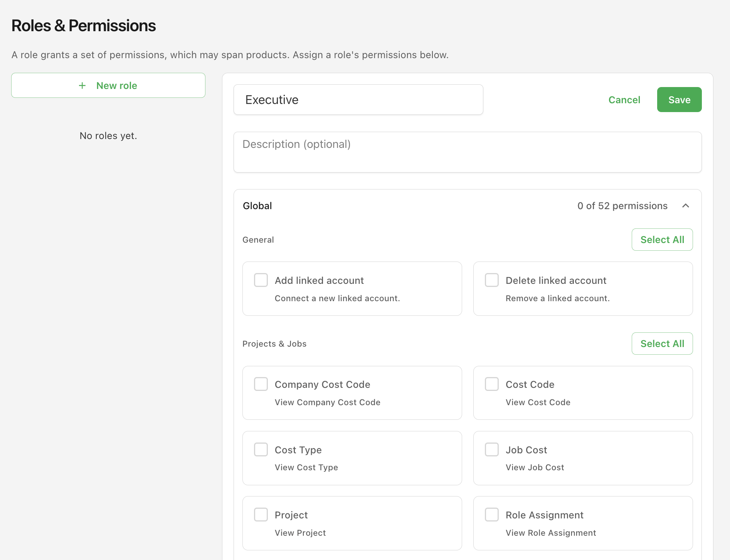Click the Global section header label
This screenshot has height=560, width=730.
tap(257, 206)
